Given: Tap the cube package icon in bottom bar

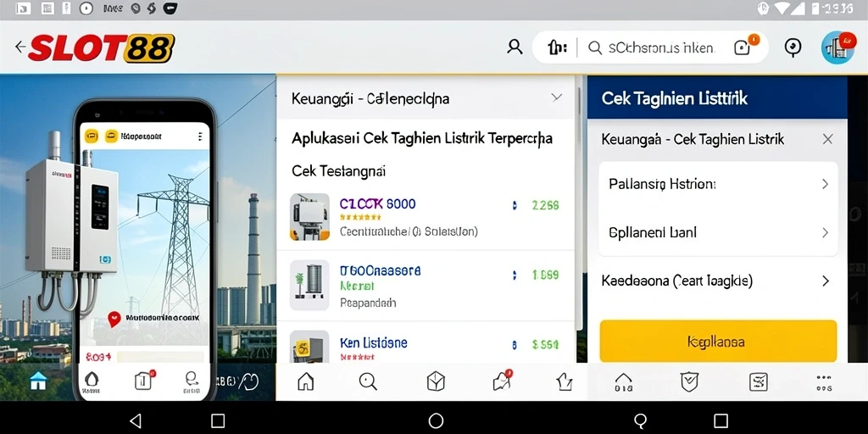Looking at the screenshot, I should 436,381.
